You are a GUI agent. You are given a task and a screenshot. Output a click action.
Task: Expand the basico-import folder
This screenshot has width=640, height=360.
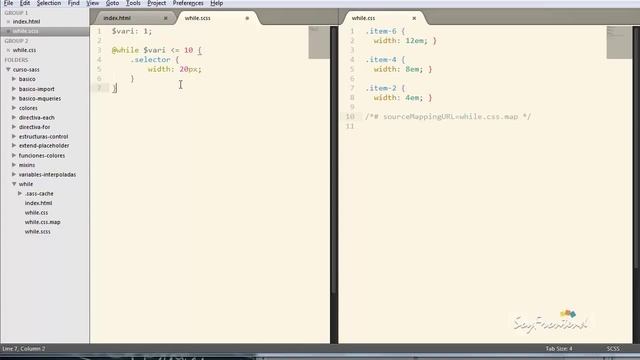pos(14,89)
